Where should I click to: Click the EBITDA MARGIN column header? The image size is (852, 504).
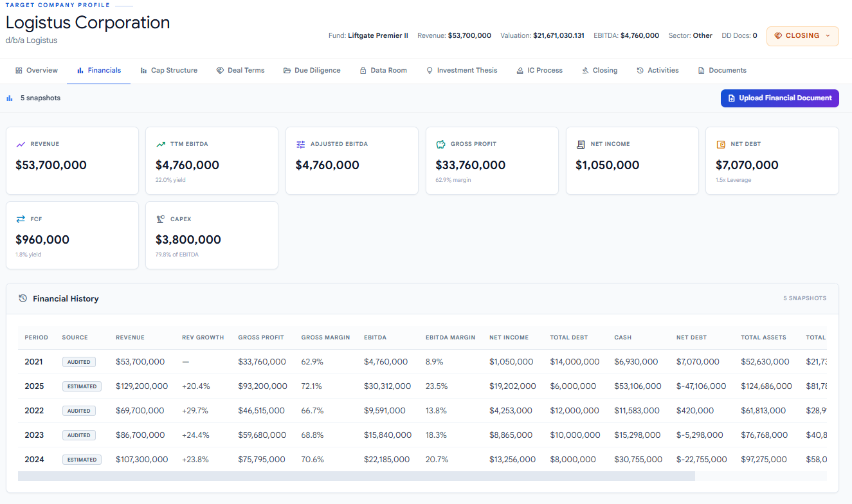pos(450,337)
